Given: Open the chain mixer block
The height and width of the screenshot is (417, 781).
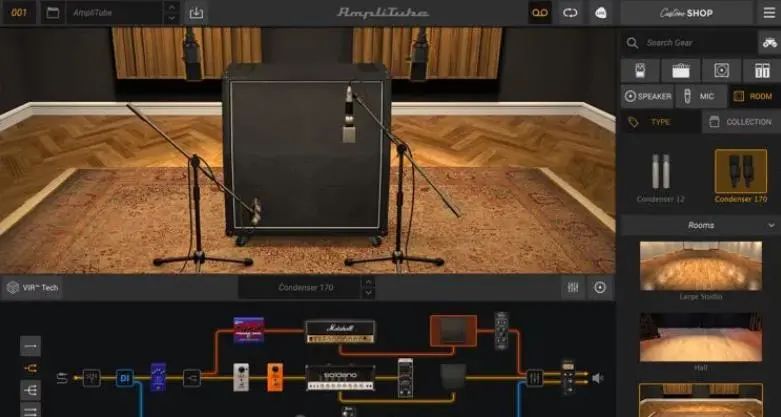Looking at the screenshot, I should (535, 378).
